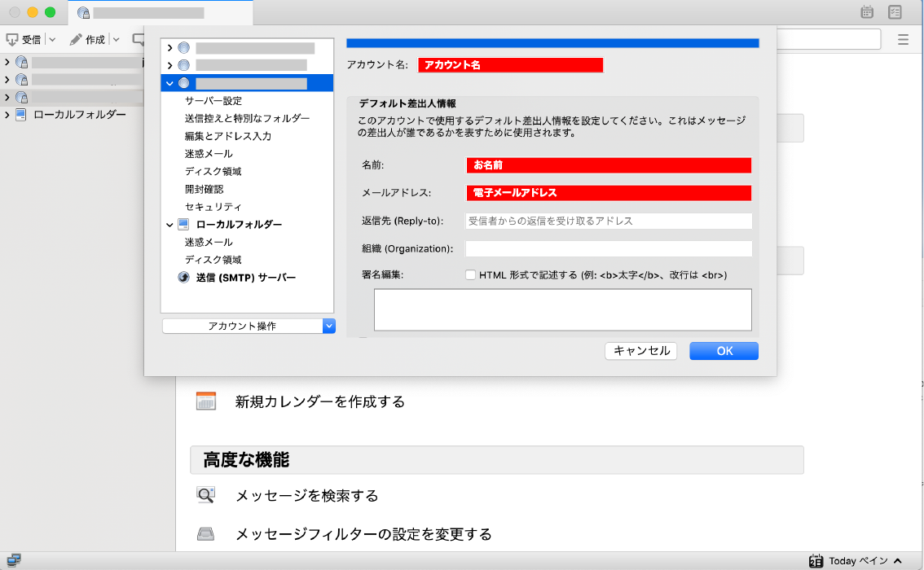This screenshot has height=570, width=924.
Task: Open the calendar tab icon in title bar
Action: (x=867, y=12)
